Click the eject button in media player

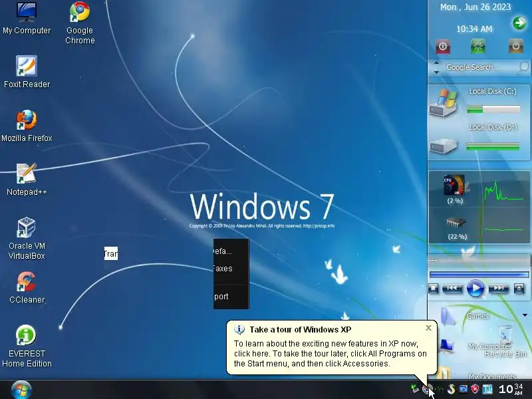point(519,289)
